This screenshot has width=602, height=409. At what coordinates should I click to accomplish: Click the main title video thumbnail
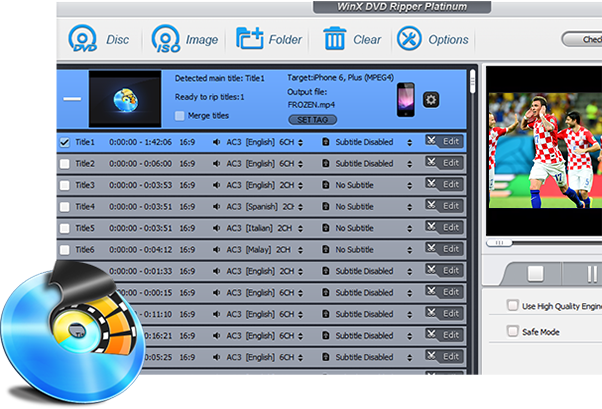click(x=125, y=98)
